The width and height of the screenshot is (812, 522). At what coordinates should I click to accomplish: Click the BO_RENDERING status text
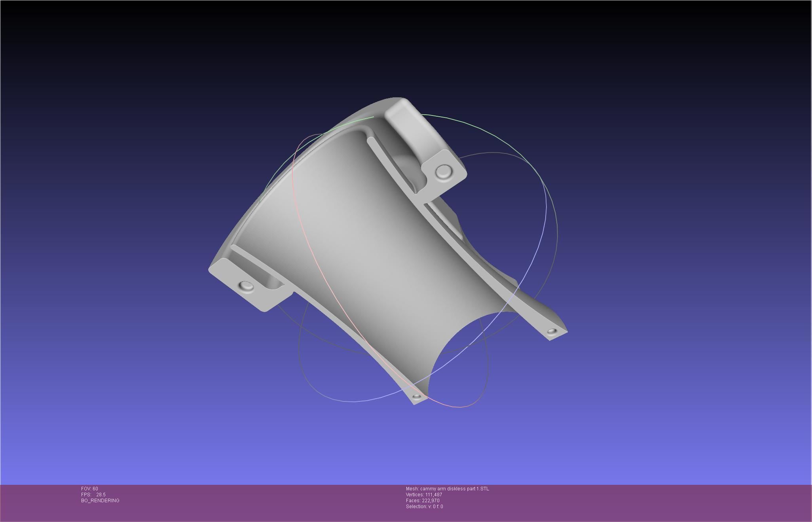(100, 501)
